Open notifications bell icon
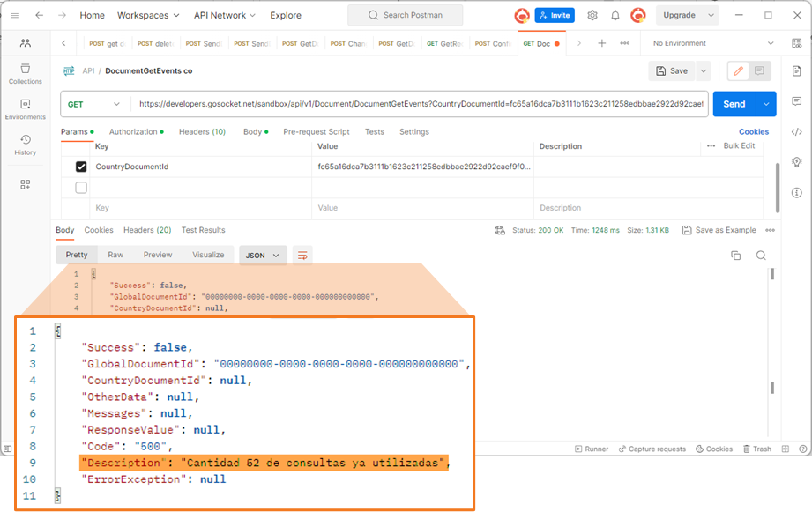 click(615, 16)
